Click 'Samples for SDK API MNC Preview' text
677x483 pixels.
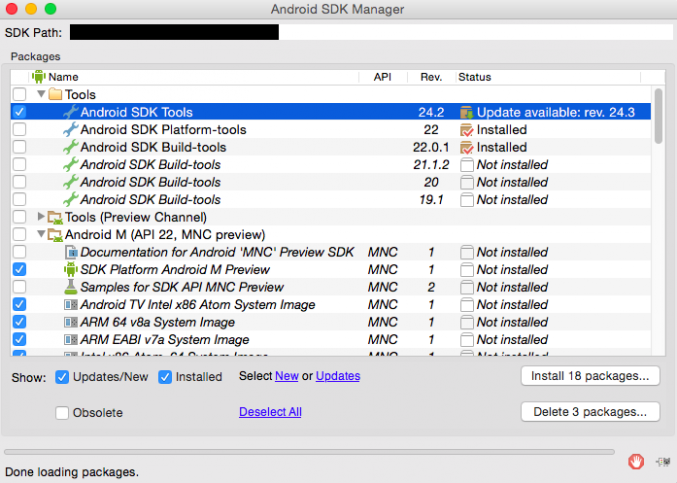tap(182, 287)
